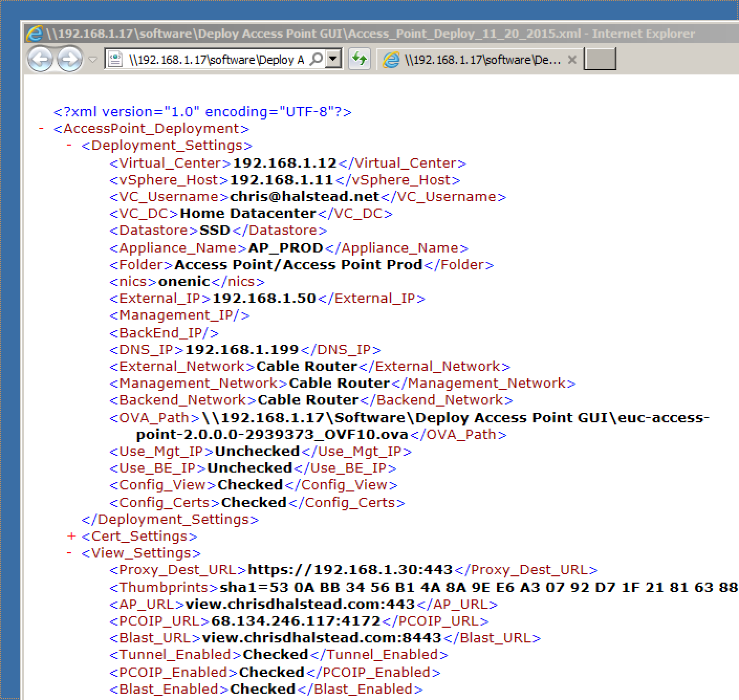Image resolution: width=739 pixels, height=700 pixels.
Task: Open the address bar autocomplete dropdown
Action: (x=333, y=59)
